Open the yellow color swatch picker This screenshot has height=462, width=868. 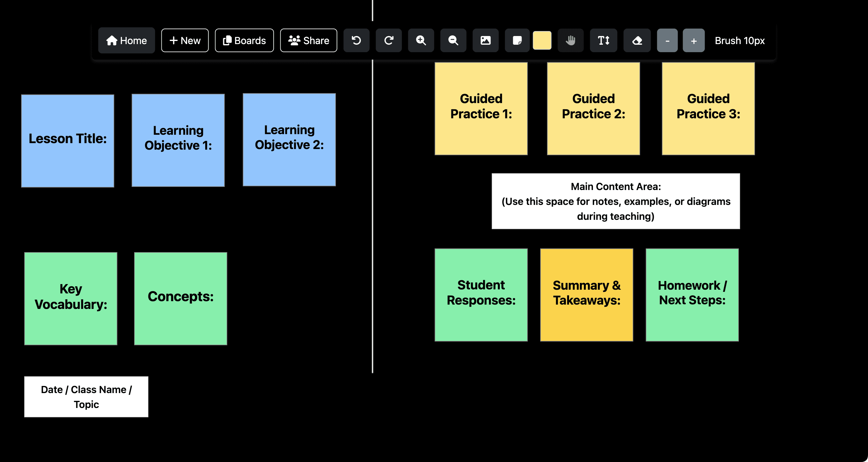(x=543, y=40)
